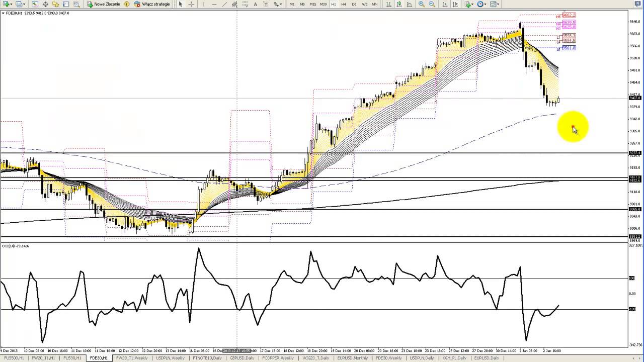This screenshot has height=362, width=644.
Task: Set chart type to bar chart
Action: 389,4
